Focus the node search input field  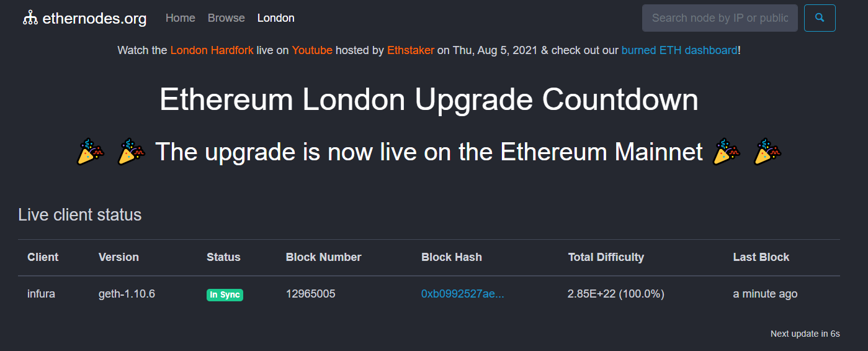(720, 18)
